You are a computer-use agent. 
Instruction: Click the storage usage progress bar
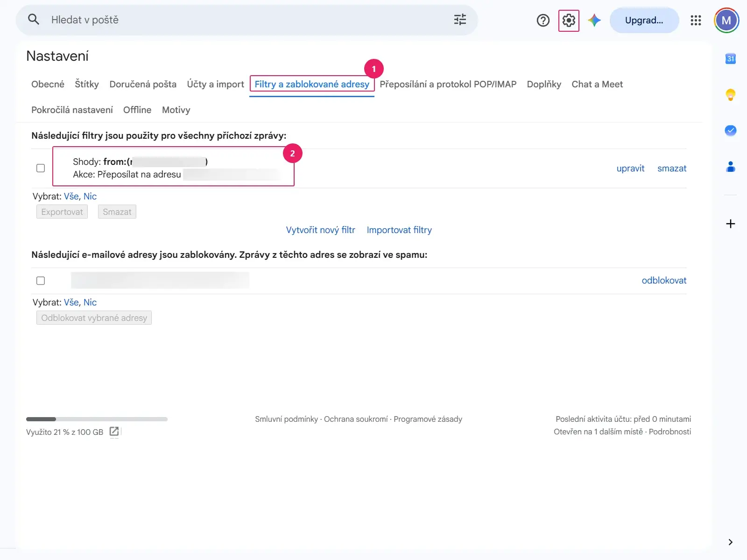point(97,419)
